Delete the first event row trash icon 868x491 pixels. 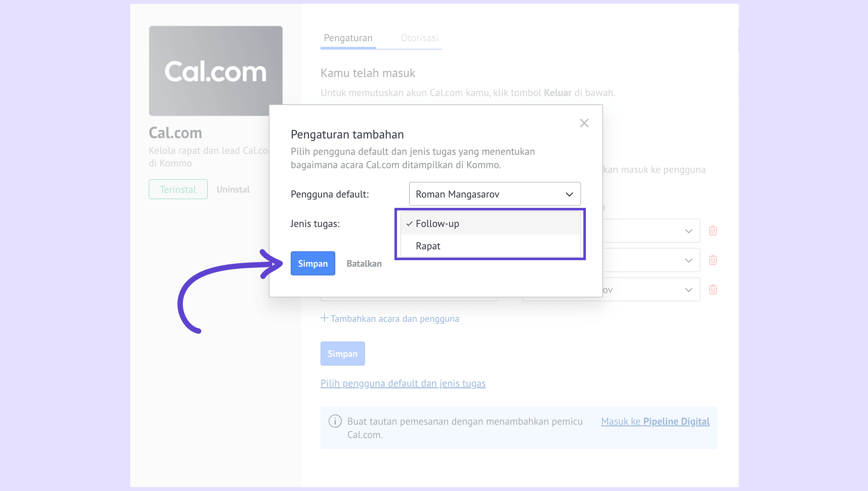pos(713,231)
